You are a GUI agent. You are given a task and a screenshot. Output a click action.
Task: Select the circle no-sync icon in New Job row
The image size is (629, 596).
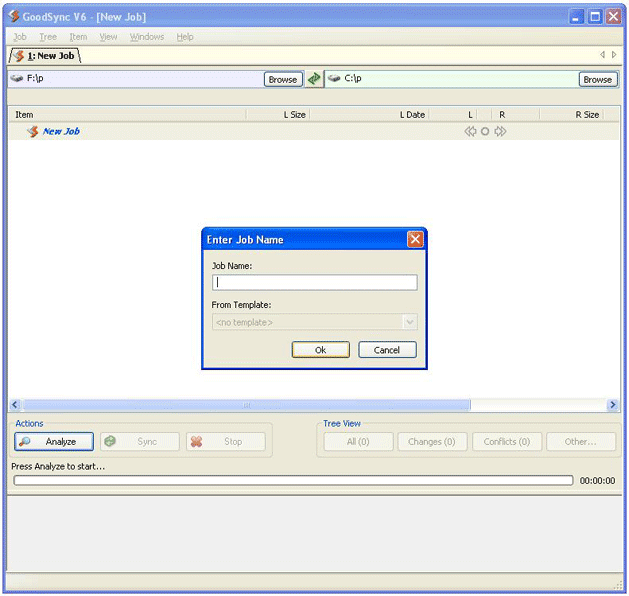pyautogui.click(x=485, y=131)
